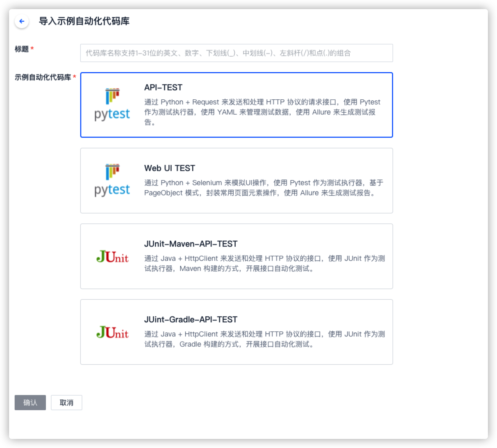The width and height of the screenshot is (497, 448).
Task: Click the 标题 field label
Action: point(22,49)
